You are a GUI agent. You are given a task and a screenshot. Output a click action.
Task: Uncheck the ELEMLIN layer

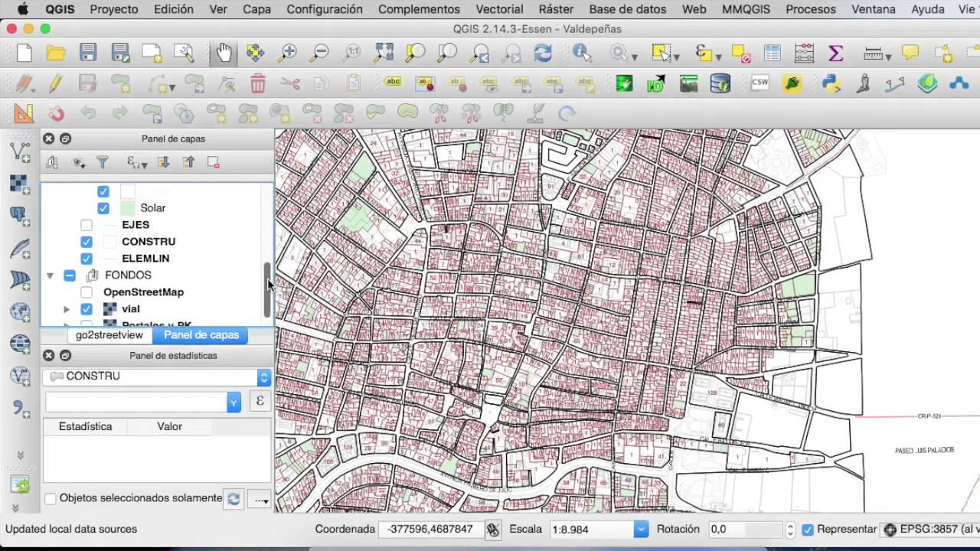[x=87, y=259]
